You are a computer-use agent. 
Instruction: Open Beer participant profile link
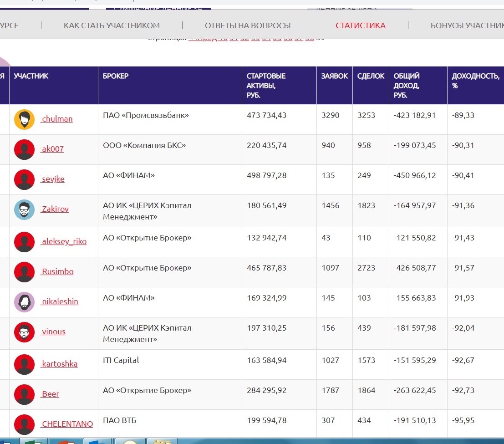tap(50, 394)
